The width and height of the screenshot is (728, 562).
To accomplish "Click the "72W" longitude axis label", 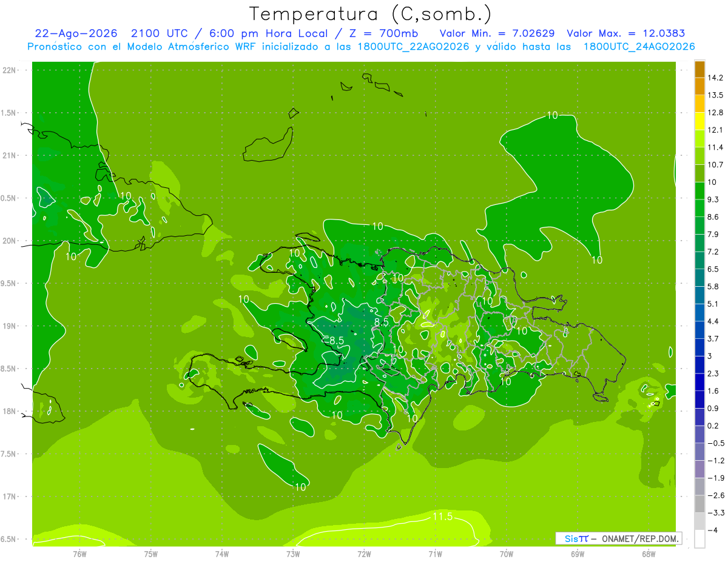I will click(x=364, y=554).
